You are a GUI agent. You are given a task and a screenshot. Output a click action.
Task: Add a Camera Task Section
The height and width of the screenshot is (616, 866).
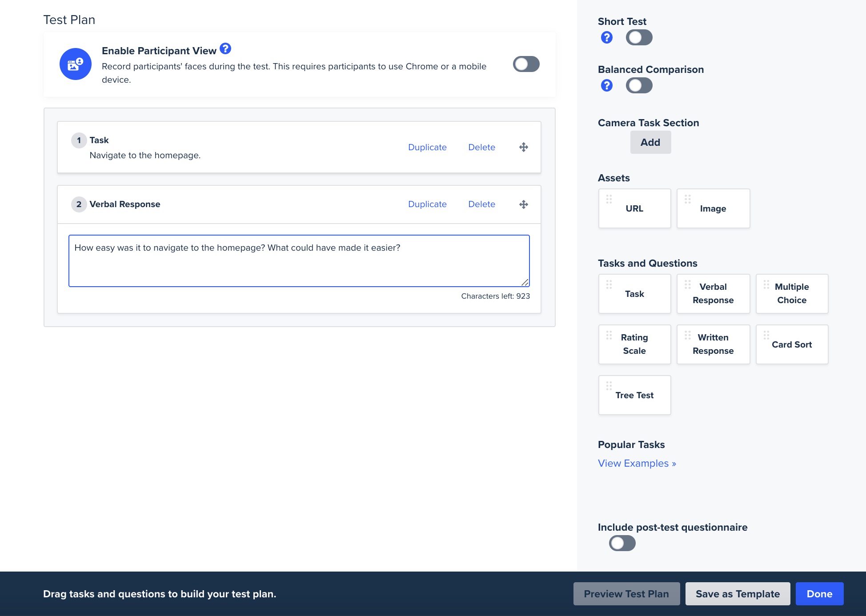pyautogui.click(x=650, y=142)
